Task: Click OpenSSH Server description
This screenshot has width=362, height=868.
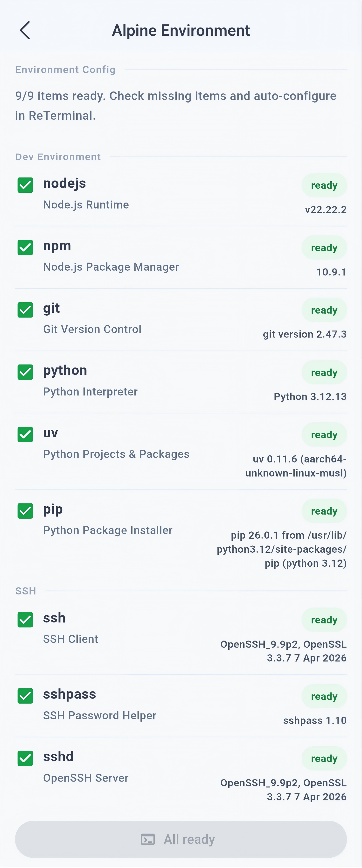Action: [85, 778]
